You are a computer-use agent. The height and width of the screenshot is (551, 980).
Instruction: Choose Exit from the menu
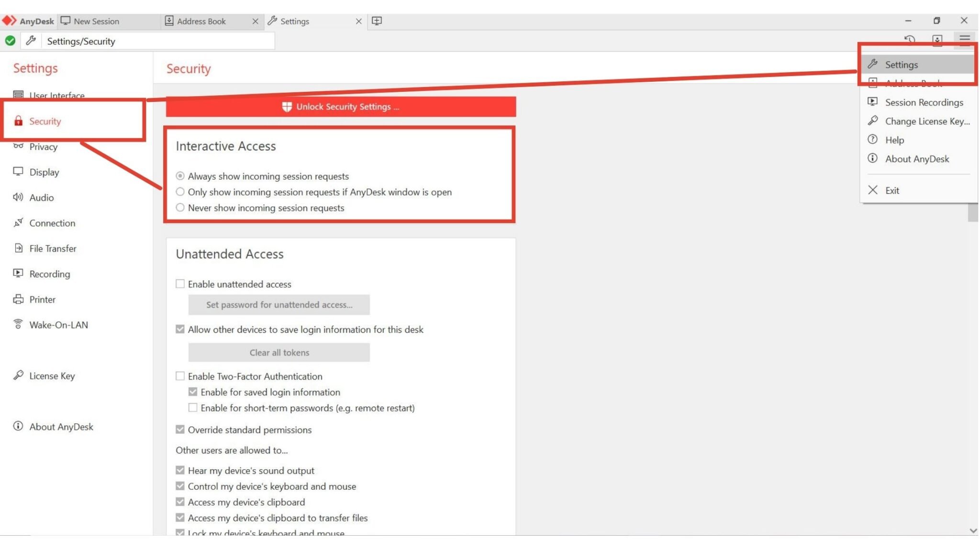pyautogui.click(x=918, y=190)
